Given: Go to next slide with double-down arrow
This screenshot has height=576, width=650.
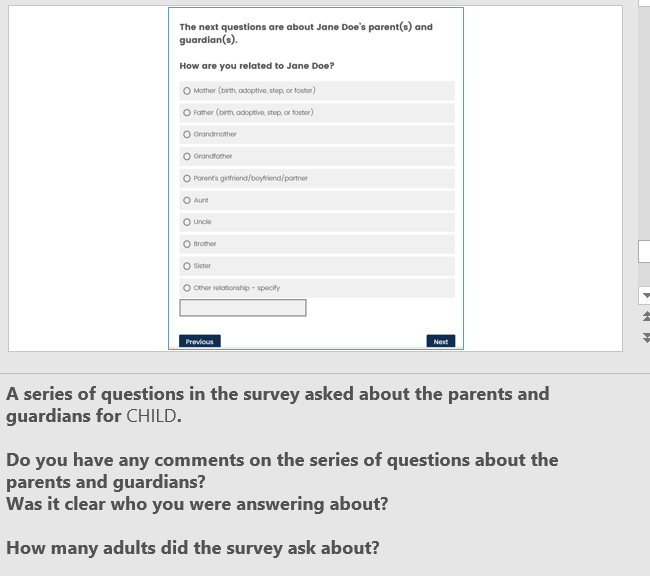Looking at the screenshot, I should pos(645,337).
